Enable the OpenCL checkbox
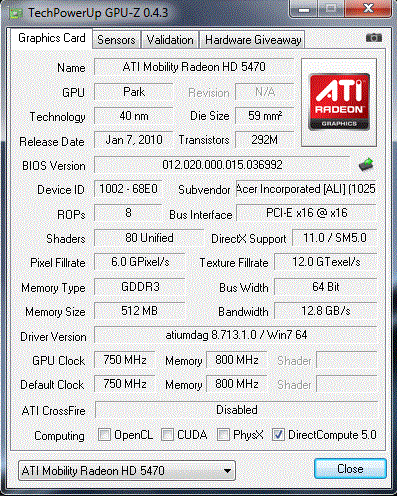Screen dimensions: 397x496 [x=104, y=435]
